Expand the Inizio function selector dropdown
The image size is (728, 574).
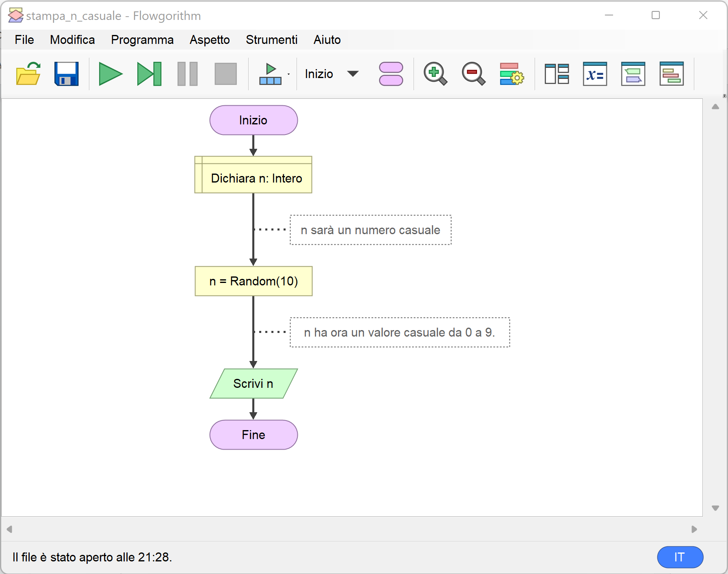[x=353, y=74]
